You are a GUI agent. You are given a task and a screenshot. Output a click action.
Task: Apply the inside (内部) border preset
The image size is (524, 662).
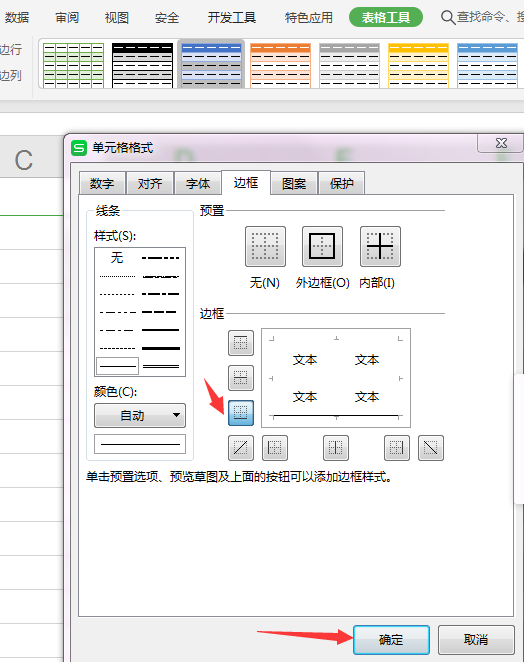pos(380,246)
